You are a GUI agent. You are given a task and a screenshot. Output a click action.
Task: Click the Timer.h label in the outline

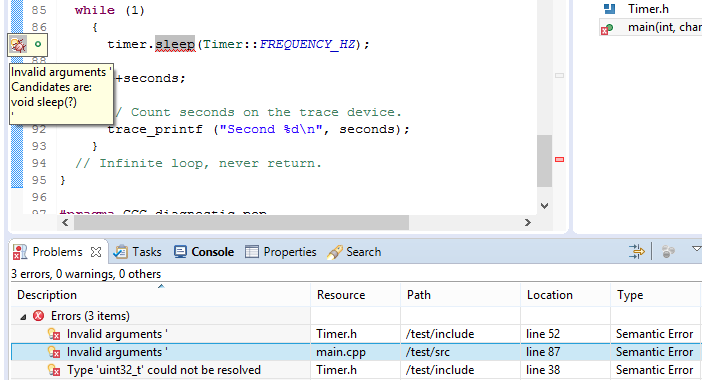[x=648, y=9]
